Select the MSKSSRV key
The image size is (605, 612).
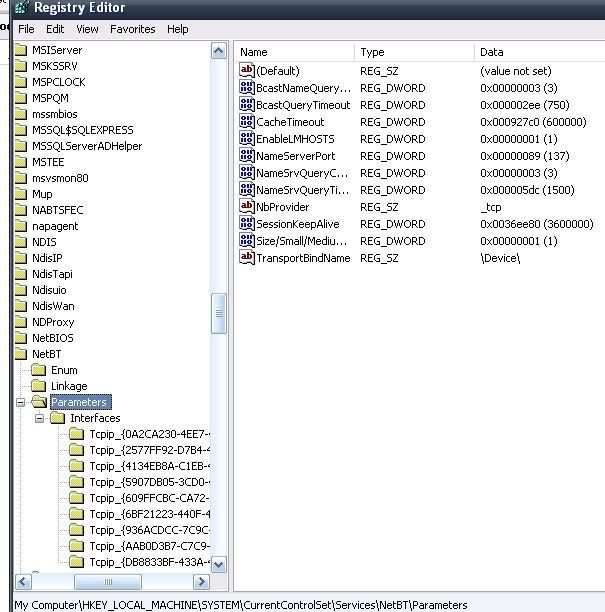pyautogui.click(x=55, y=66)
